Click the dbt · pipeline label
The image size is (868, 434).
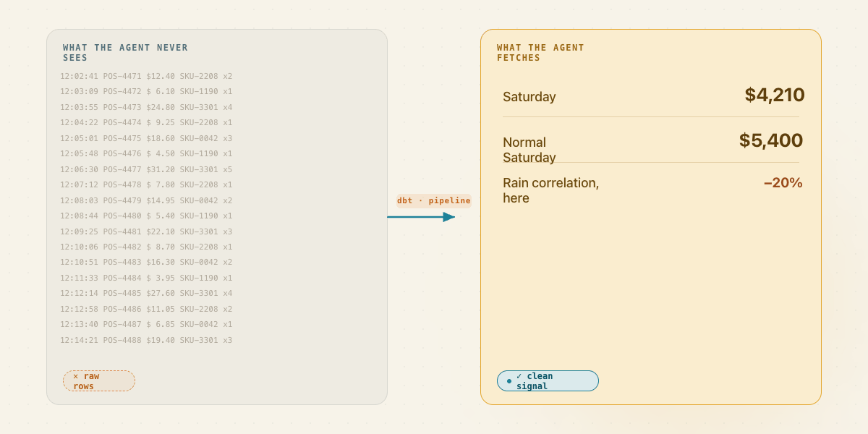point(434,200)
